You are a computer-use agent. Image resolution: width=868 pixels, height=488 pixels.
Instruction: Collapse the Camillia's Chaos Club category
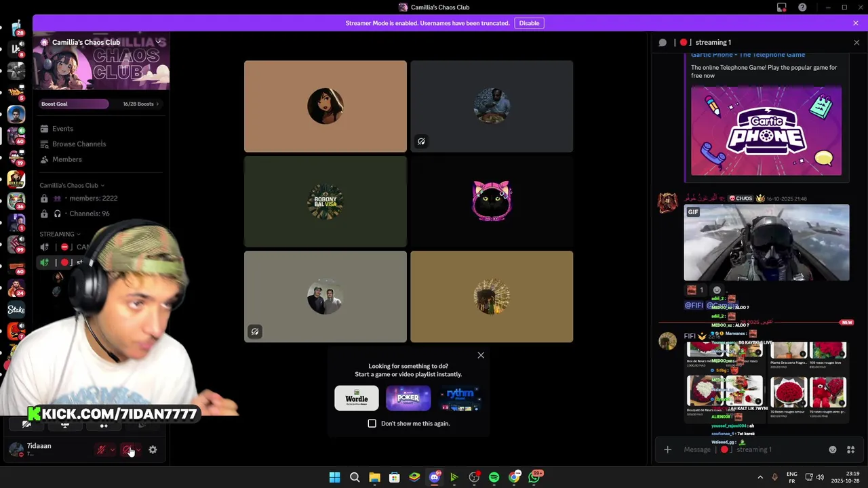coord(72,185)
